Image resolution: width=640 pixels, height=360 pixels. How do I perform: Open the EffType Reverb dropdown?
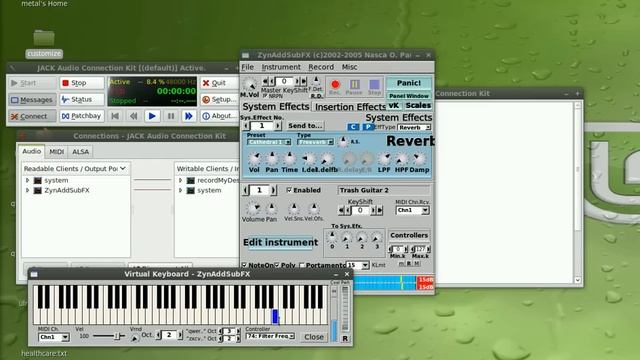414,127
